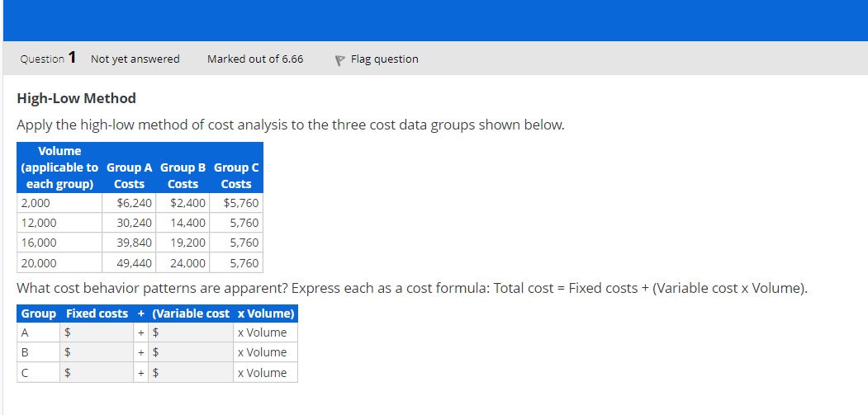Click the 2,000 volume cell
Viewport: 868px width, 415px height.
pos(59,203)
